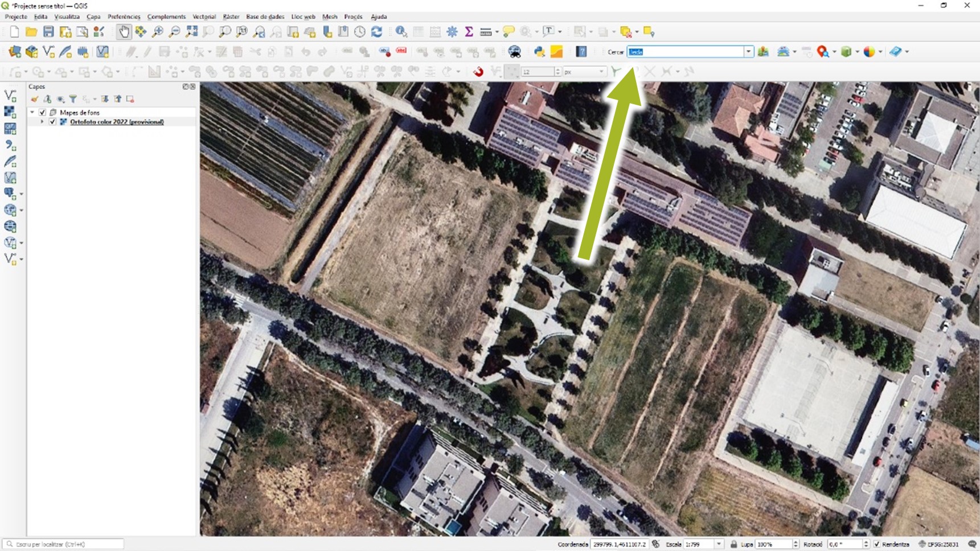Filter legend funnel icon in Capes panel
980x551 pixels.
tap(73, 99)
